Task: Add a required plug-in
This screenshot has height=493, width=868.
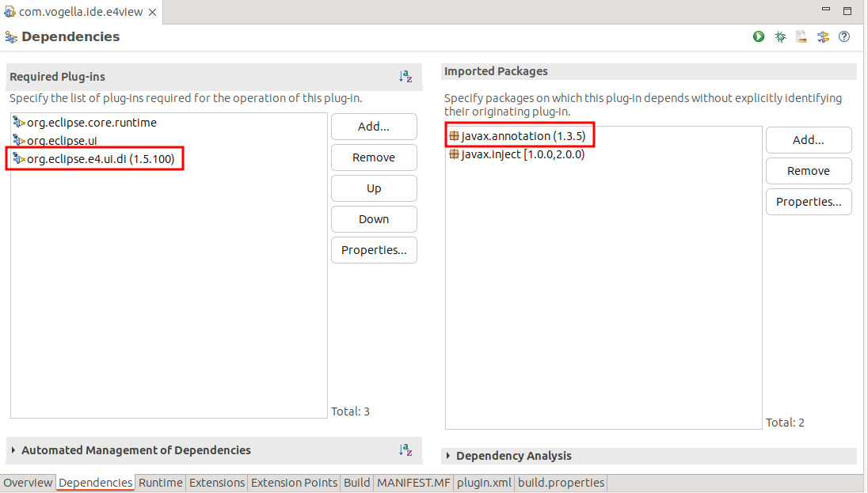Action: tap(374, 127)
